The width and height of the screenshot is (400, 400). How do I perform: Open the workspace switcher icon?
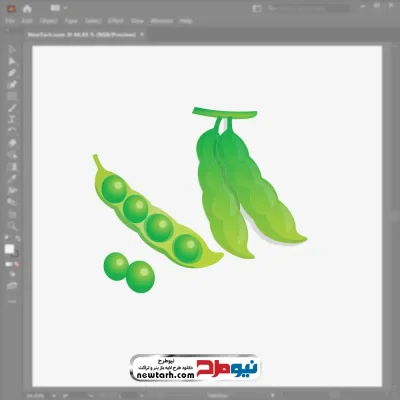257,9
